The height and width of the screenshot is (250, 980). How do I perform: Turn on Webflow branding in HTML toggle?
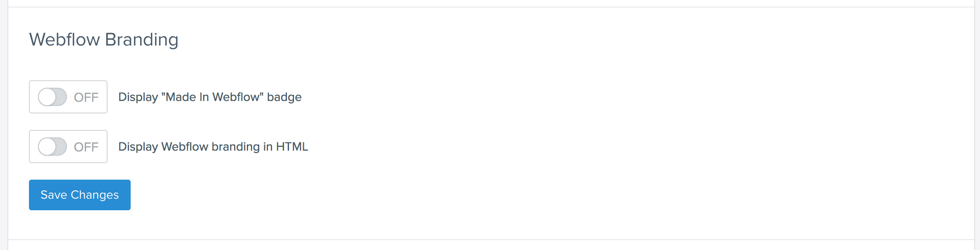click(53, 147)
